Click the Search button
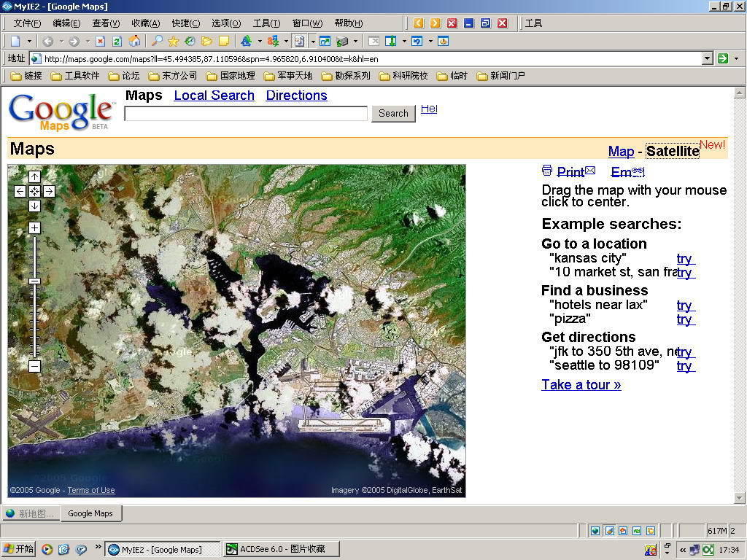The image size is (747, 560). 393,113
